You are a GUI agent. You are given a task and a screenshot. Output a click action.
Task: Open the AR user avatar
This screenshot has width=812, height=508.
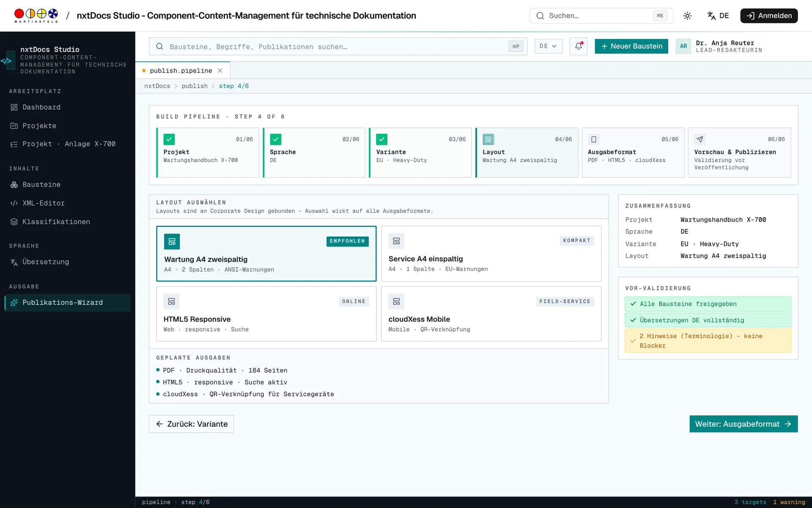(683, 46)
